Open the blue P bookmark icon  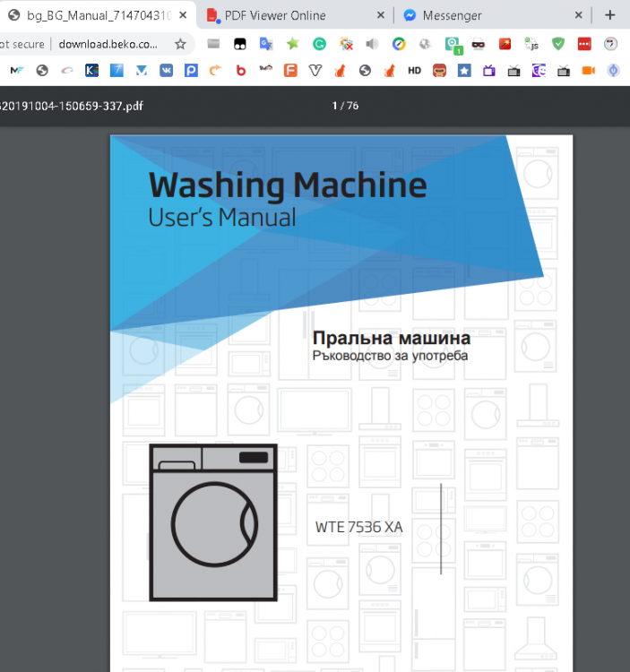tap(191, 70)
